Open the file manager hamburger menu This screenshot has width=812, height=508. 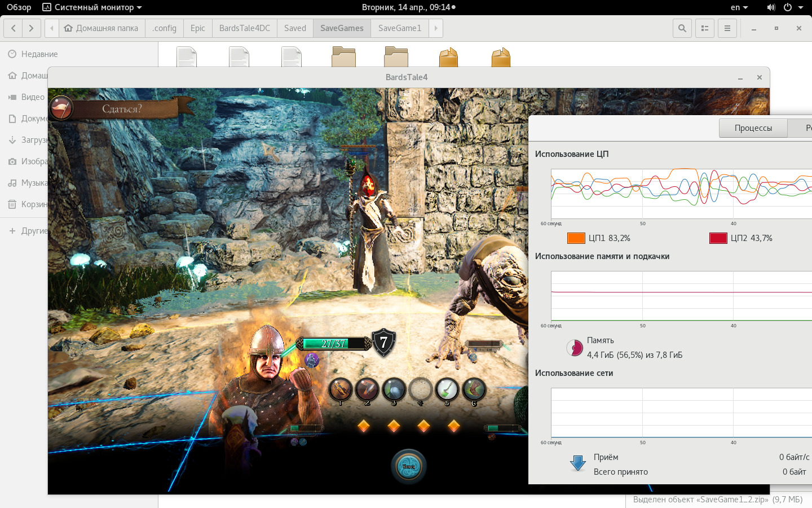[x=727, y=28]
